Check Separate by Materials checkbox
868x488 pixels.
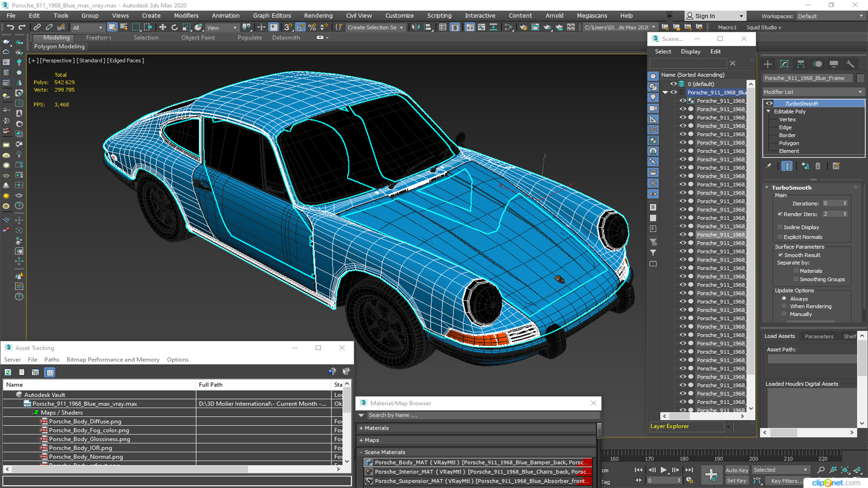796,271
